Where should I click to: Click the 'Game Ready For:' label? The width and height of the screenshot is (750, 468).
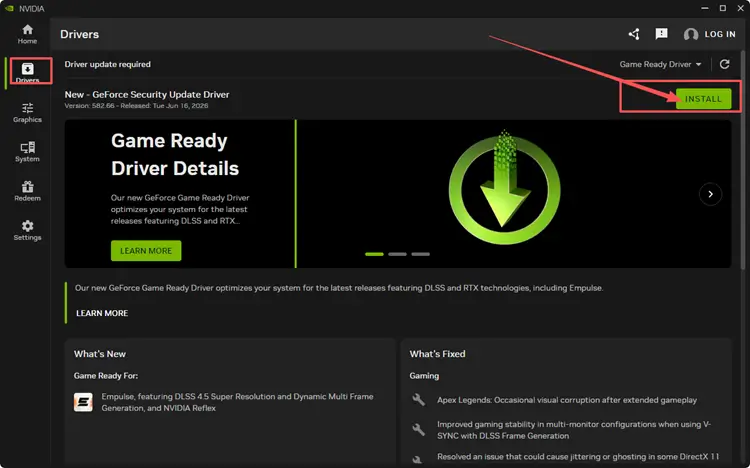(x=106, y=376)
